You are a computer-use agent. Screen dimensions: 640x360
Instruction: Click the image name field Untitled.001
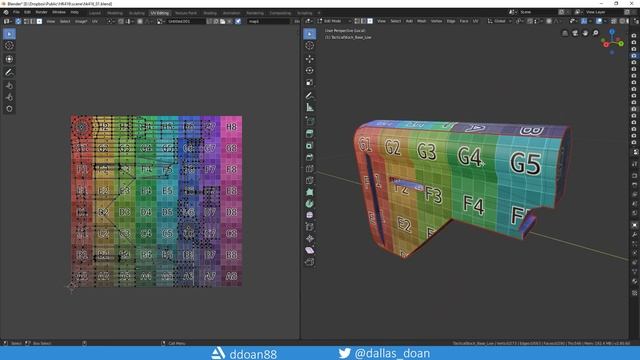[x=185, y=21]
